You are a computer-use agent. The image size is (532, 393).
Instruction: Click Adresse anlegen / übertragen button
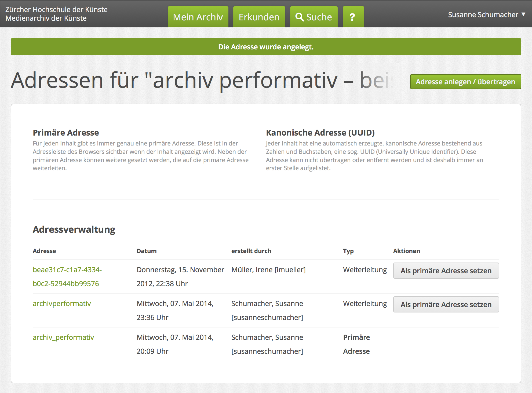pyautogui.click(x=465, y=82)
